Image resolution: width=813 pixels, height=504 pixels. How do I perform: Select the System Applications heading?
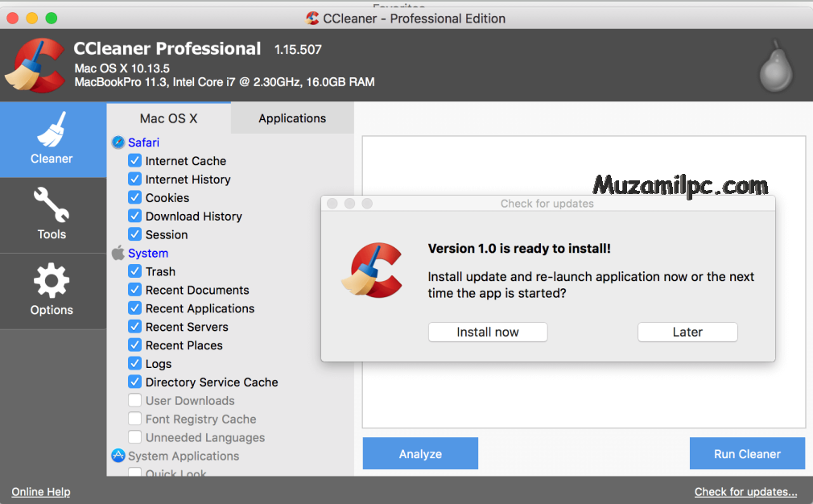pos(184,456)
